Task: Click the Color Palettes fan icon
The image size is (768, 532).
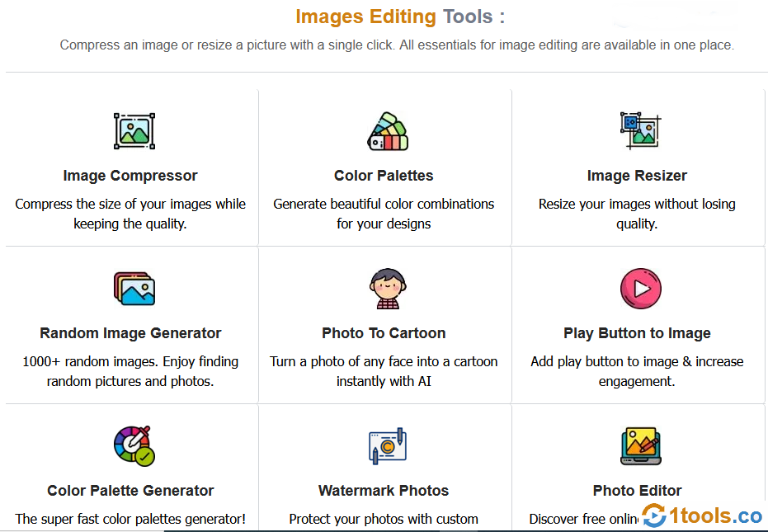Action: 387,132
